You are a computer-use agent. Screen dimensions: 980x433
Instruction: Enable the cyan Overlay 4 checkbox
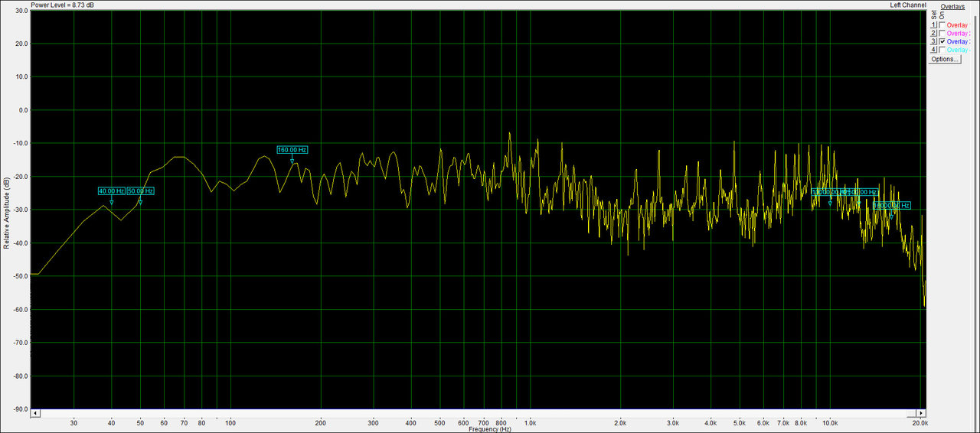pyautogui.click(x=942, y=50)
